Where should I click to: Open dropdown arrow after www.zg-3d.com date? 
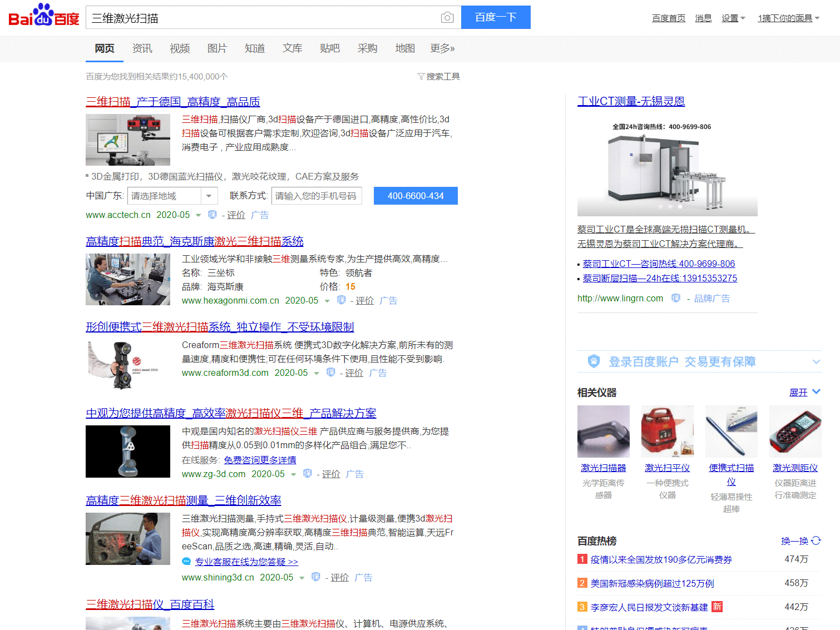point(293,474)
